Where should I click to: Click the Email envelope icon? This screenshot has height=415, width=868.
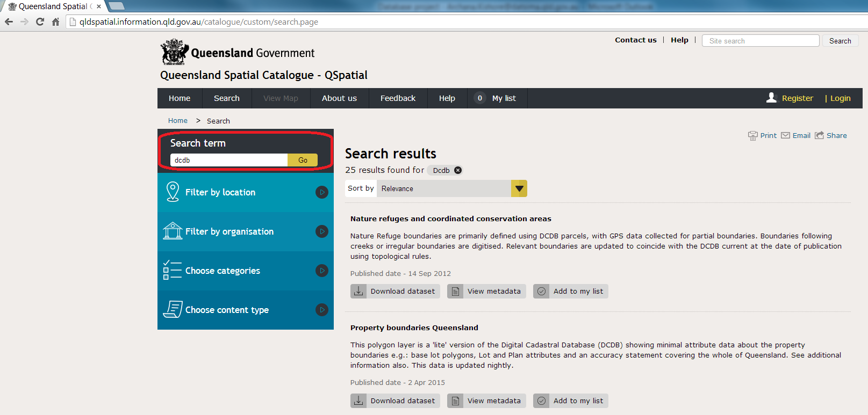(x=785, y=135)
